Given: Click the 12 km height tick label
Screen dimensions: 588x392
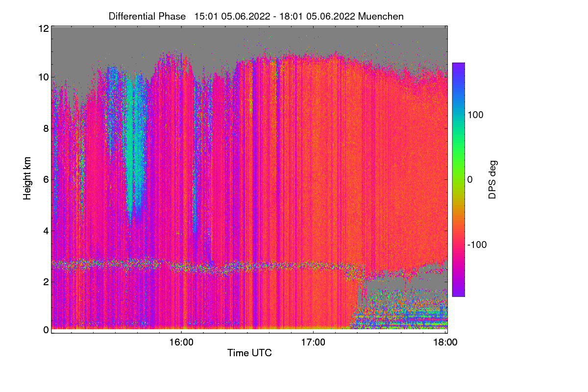Looking at the screenshot, I should (x=43, y=28).
